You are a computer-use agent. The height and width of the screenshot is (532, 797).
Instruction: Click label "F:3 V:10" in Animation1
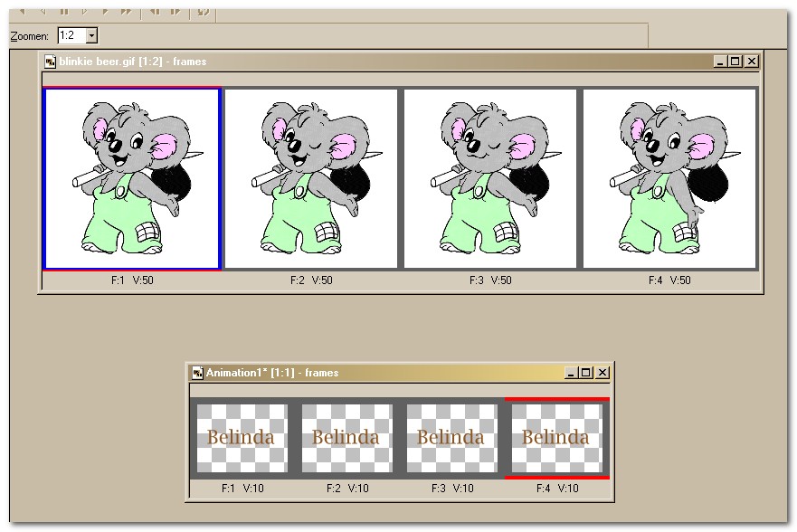pos(452,489)
